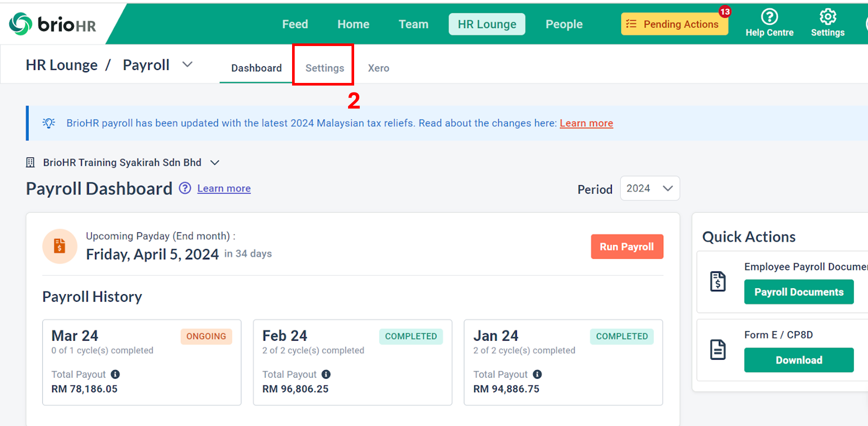This screenshot has height=426, width=868.
Task: Click the Employee Payroll Documents file icon
Action: (x=718, y=281)
